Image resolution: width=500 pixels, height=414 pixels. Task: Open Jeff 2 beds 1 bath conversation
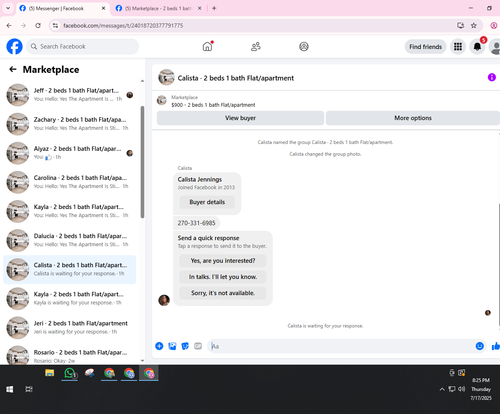[70, 95]
